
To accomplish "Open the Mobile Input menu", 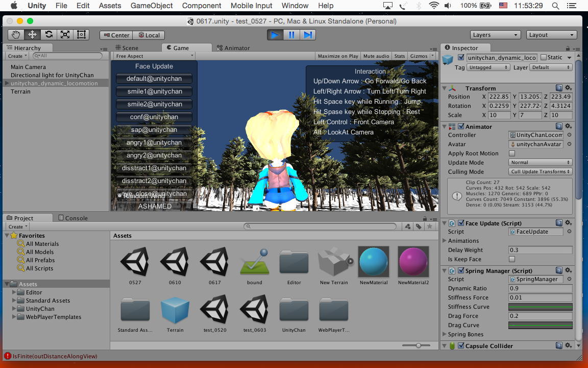I will coord(251,6).
